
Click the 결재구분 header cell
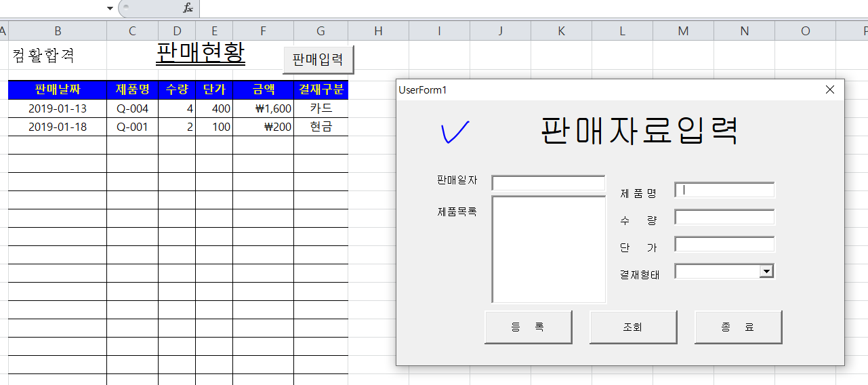click(x=321, y=89)
